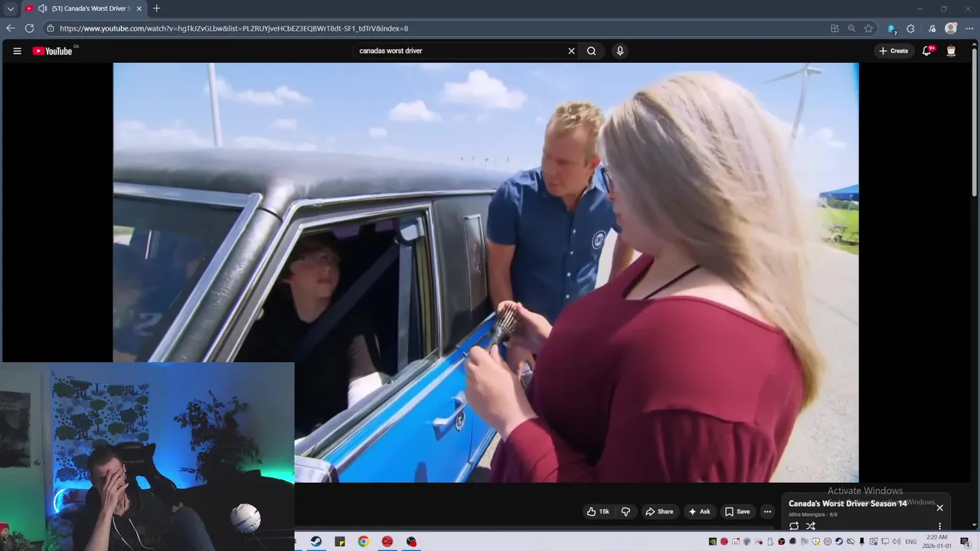Image resolution: width=980 pixels, height=551 pixels.
Task: Open playlist panel options menu
Action: [x=939, y=527]
